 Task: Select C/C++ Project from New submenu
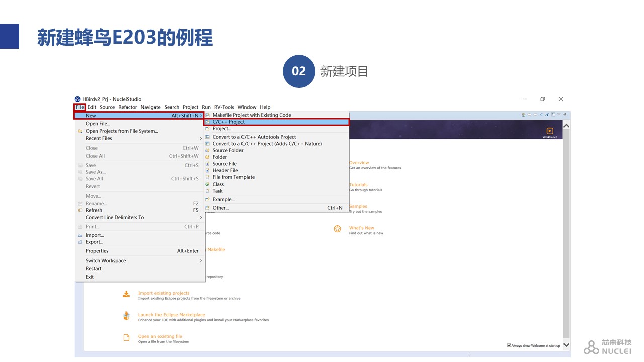pyautogui.click(x=228, y=122)
